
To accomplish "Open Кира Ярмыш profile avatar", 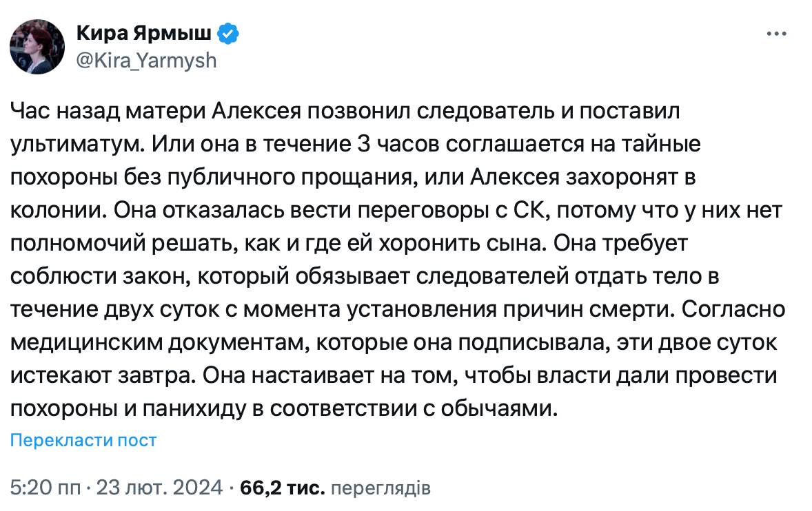I will (34, 47).
